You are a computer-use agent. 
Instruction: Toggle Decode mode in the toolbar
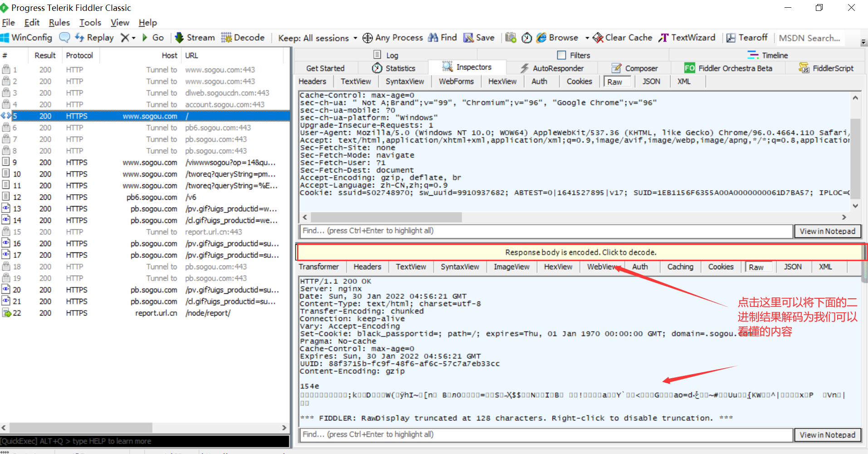243,38
